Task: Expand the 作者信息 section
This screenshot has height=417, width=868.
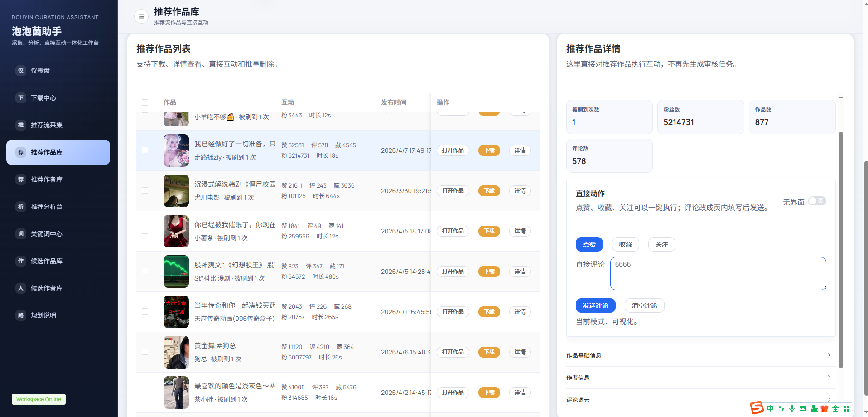Action: pos(700,377)
